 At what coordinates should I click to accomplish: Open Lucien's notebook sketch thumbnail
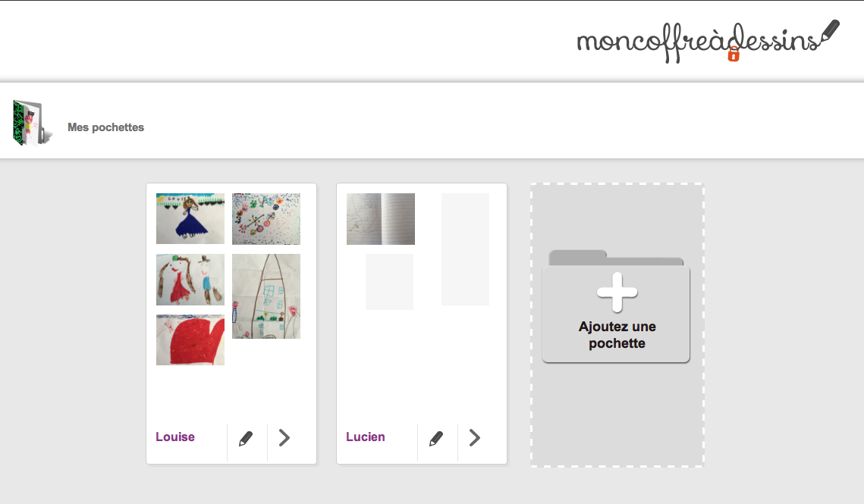[x=381, y=219]
